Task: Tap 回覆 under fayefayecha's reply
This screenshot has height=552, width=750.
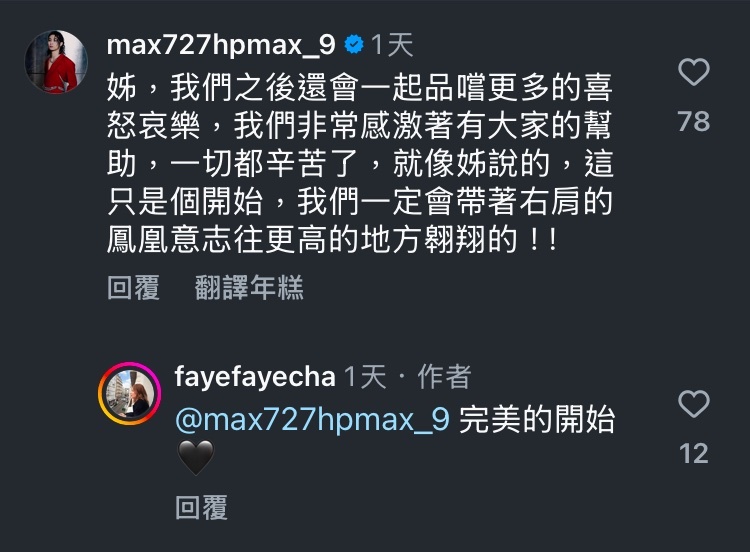Action: pyautogui.click(x=201, y=508)
